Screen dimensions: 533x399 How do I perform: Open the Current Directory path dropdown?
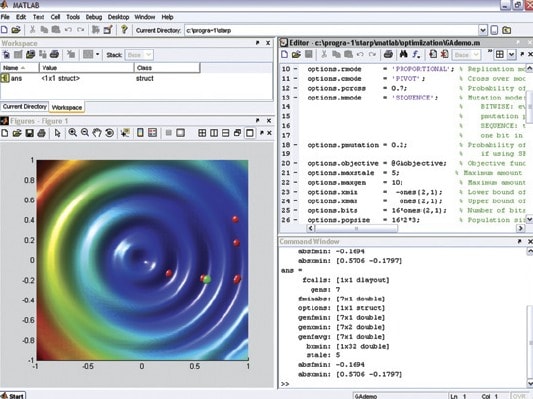tap(483, 30)
